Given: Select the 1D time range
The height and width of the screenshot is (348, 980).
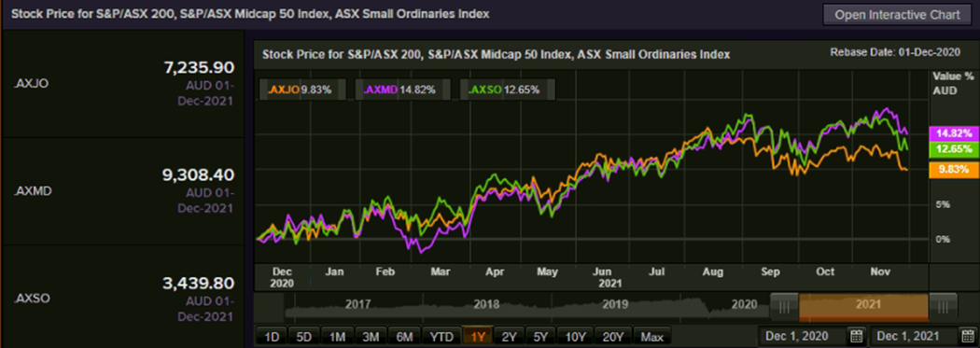Looking at the screenshot, I should 272,337.
